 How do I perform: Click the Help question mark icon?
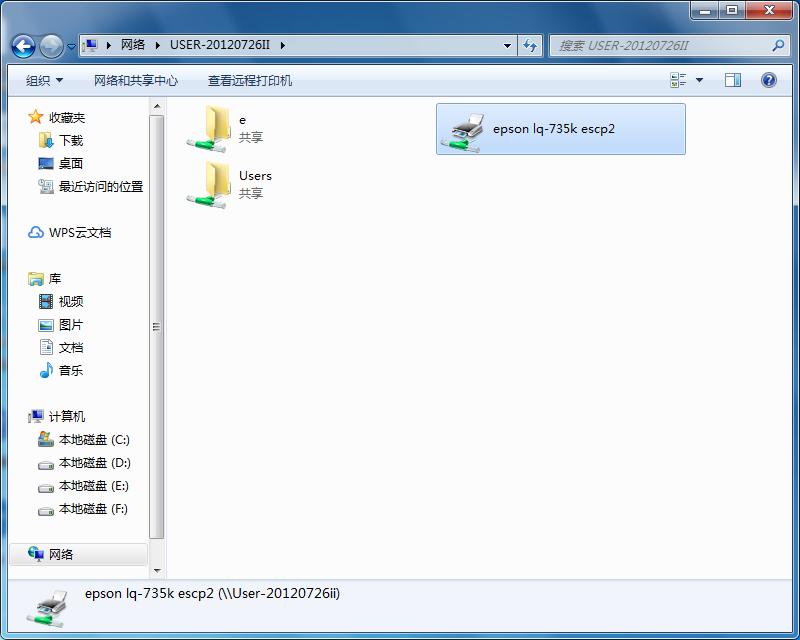coord(766,80)
